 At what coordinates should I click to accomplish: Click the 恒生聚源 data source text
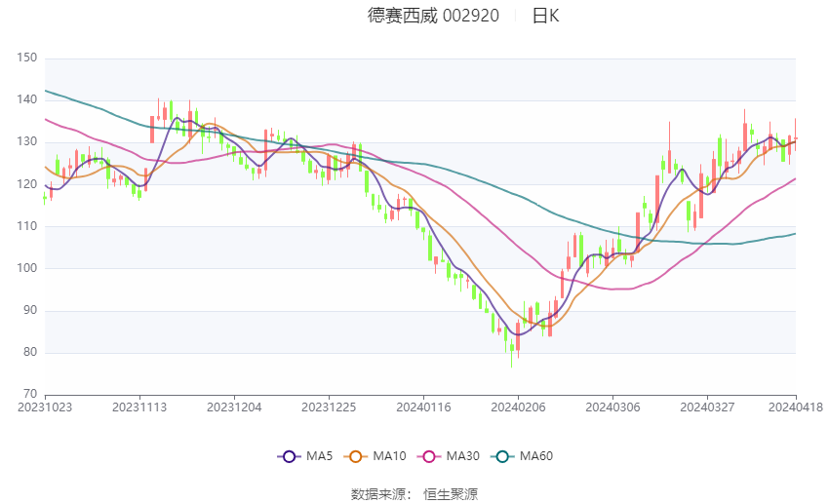[451, 494]
